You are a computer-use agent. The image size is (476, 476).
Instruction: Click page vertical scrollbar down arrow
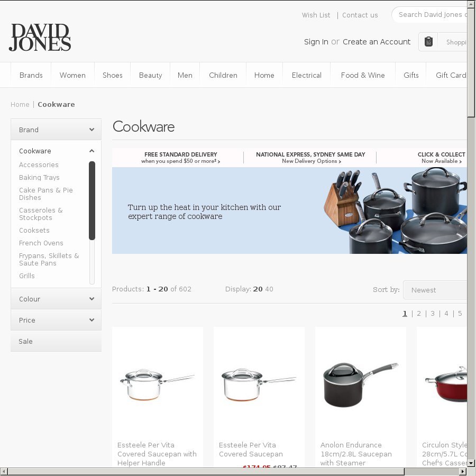coord(471,463)
